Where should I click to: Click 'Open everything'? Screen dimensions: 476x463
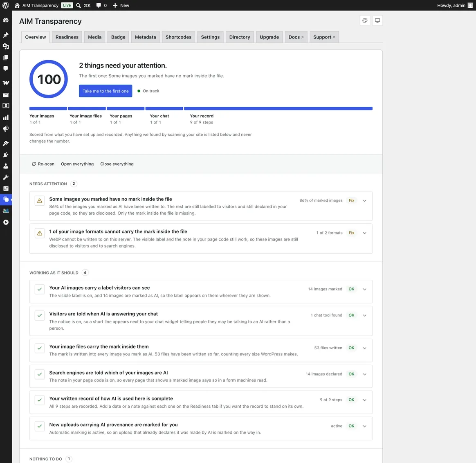[x=77, y=164]
